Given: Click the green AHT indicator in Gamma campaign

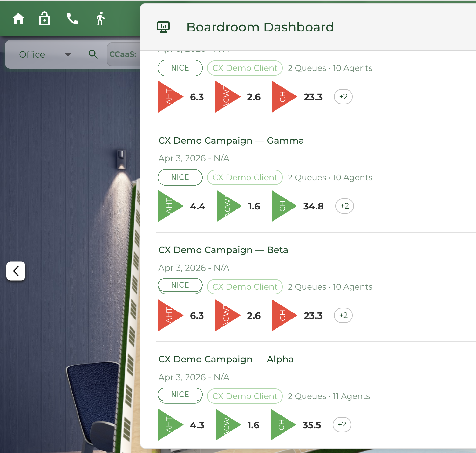Looking at the screenshot, I should coord(170,206).
